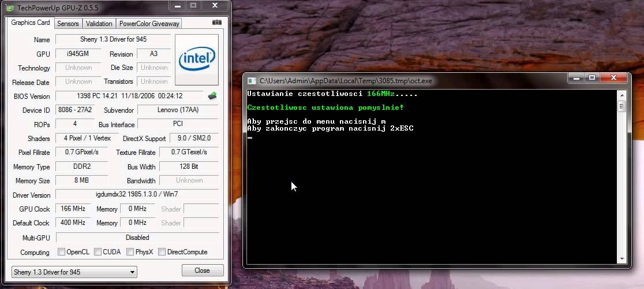Click the camera screenshot icon in GPU-Z
The image size is (644, 289).
coord(217,23)
